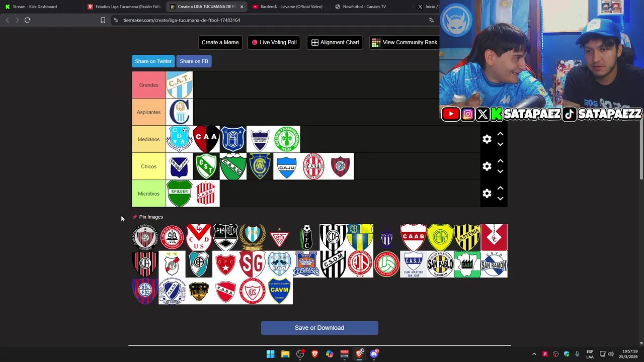Click the page vertical scrollbar
Viewport: 644px width, 362px height.
pos(641,151)
